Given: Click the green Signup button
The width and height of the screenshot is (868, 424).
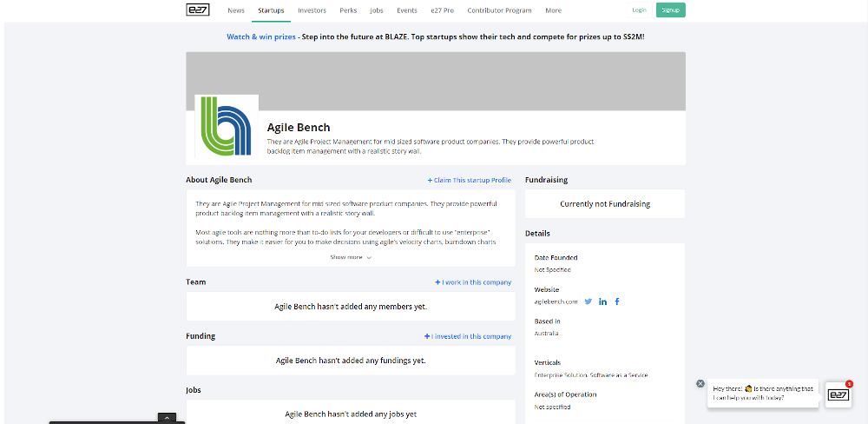Looking at the screenshot, I should [x=670, y=10].
